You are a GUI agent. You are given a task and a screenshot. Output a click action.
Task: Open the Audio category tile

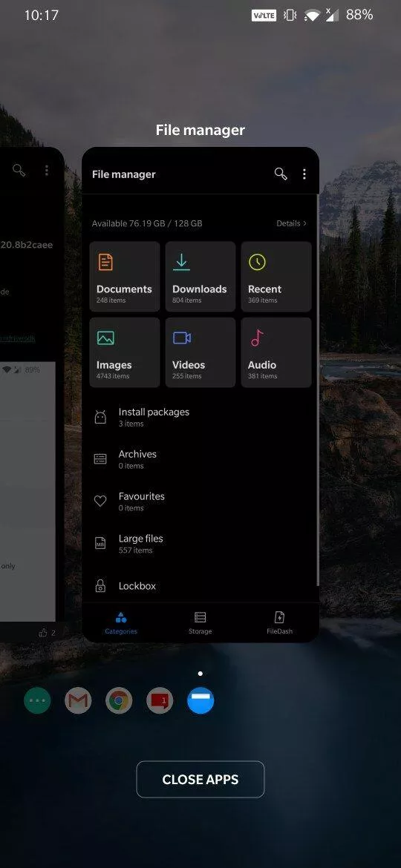pyautogui.click(x=276, y=352)
